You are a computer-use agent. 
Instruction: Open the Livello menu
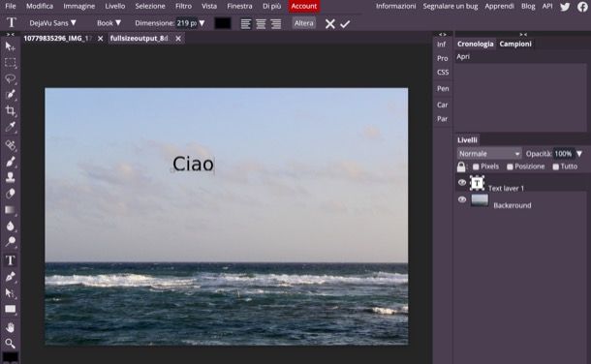coord(115,6)
